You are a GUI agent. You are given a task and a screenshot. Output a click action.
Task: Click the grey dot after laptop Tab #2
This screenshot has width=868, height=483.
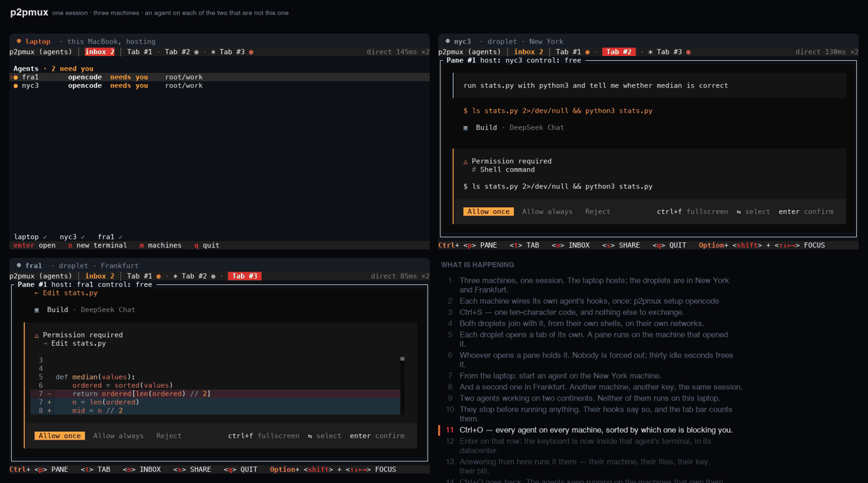pyautogui.click(x=197, y=52)
